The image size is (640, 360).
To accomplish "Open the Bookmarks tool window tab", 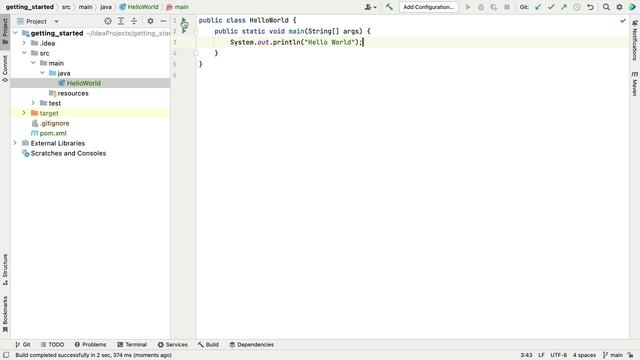I will pyautogui.click(x=5, y=314).
